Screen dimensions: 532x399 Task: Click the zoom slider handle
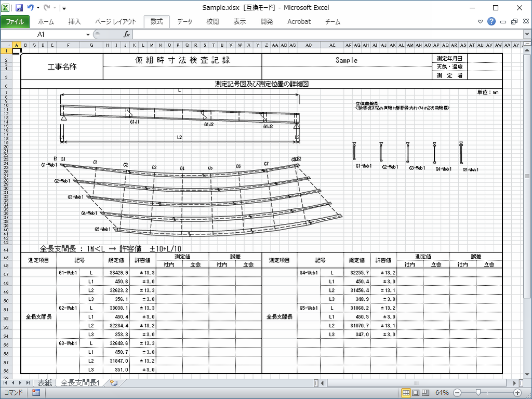(x=477, y=393)
